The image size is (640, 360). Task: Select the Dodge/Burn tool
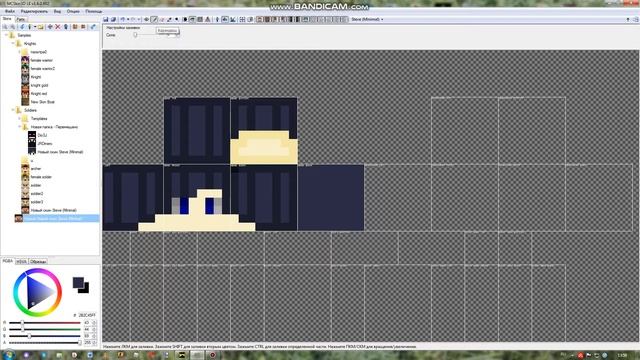[176, 19]
